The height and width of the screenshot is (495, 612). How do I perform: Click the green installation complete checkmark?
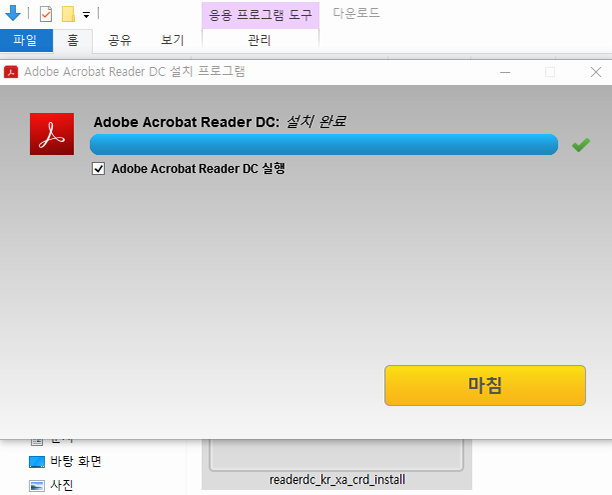581,145
